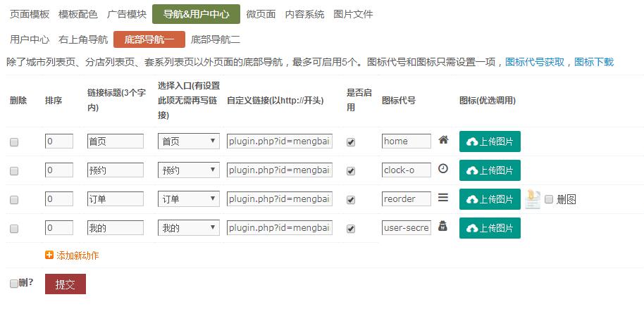Switch to the 模板配色 tab
644x309 pixels.
(x=78, y=14)
